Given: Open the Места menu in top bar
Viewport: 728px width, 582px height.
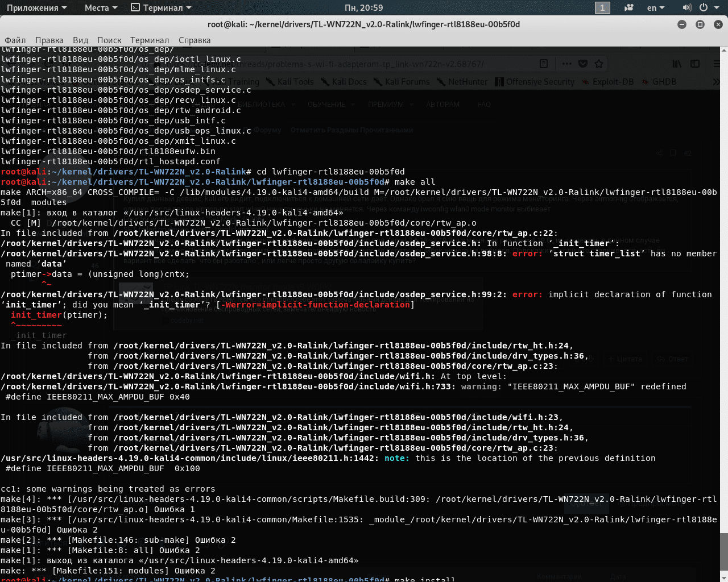Looking at the screenshot, I should [x=101, y=7].
